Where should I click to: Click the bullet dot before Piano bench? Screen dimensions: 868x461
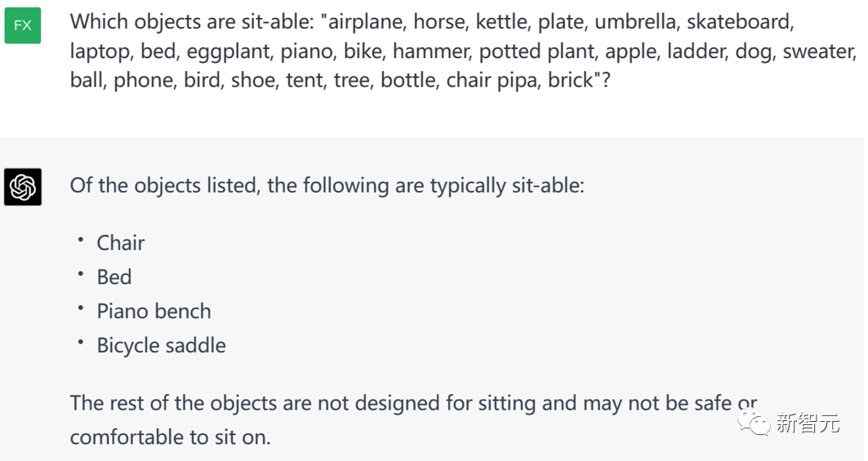click(x=82, y=309)
